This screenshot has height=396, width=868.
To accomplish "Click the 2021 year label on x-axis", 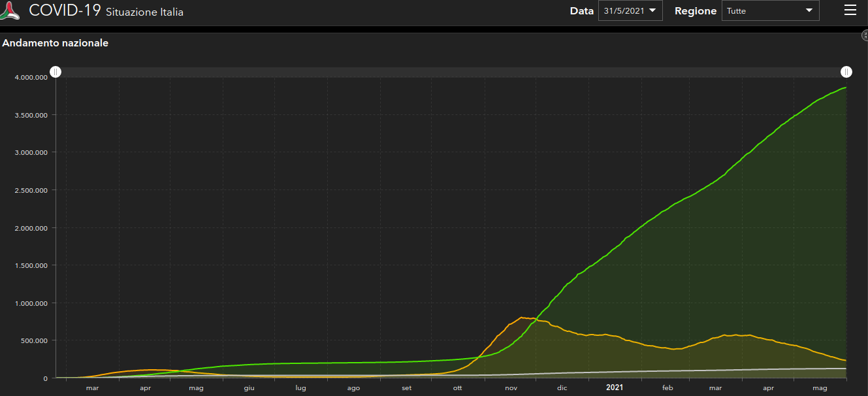I will tap(615, 388).
